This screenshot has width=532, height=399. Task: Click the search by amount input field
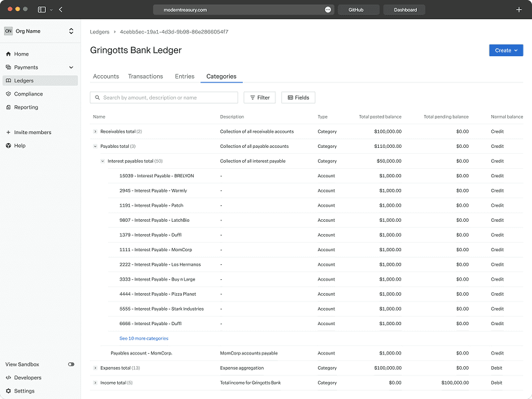point(164,97)
